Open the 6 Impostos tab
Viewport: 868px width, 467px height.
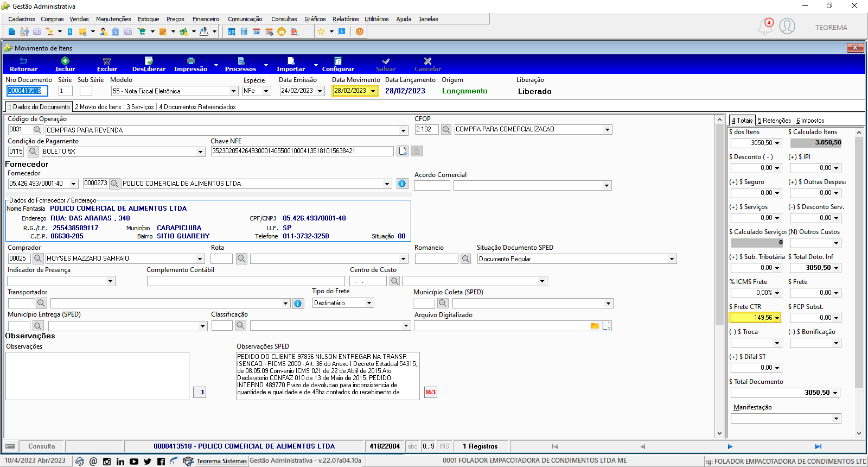pyautogui.click(x=810, y=121)
